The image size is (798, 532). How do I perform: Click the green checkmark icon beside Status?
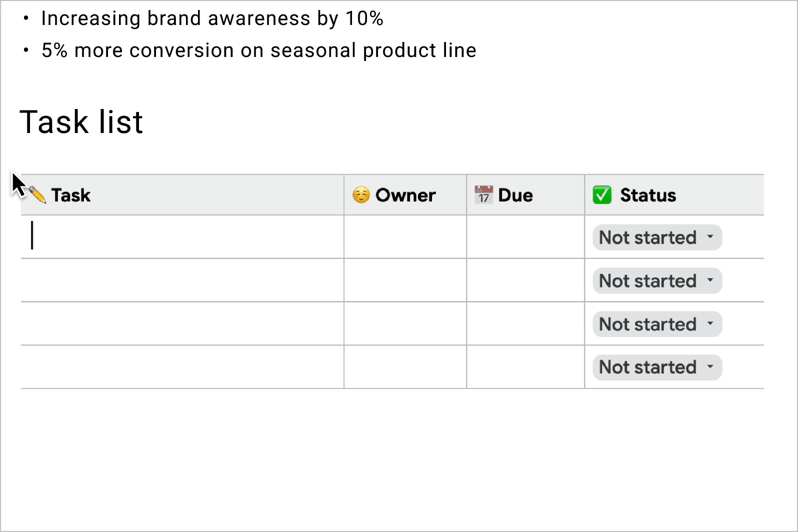coord(602,195)
